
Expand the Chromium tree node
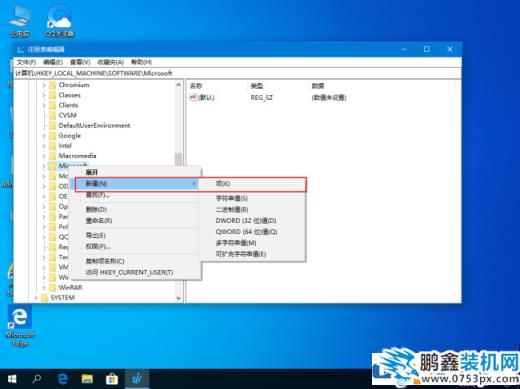tap(44, 85)
